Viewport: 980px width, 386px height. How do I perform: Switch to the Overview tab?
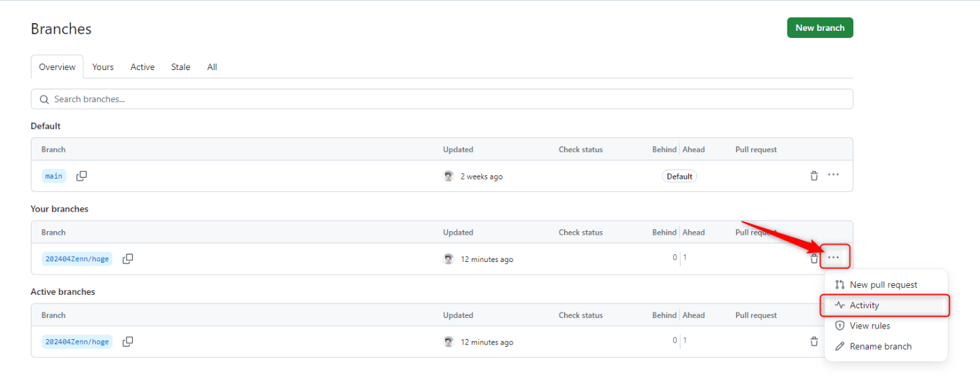[x=57, y=67]
